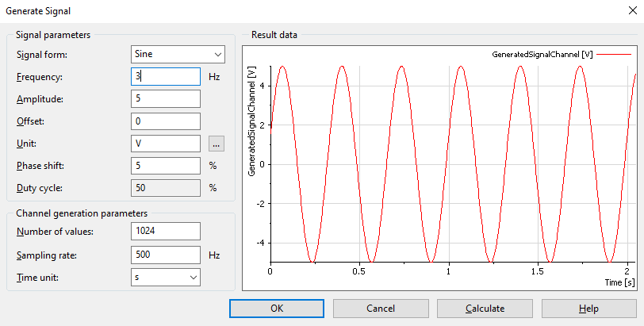This screenshot has height=326, width=644.
Task: Click the Phase shift input field
Action: [x=165, y=166]
